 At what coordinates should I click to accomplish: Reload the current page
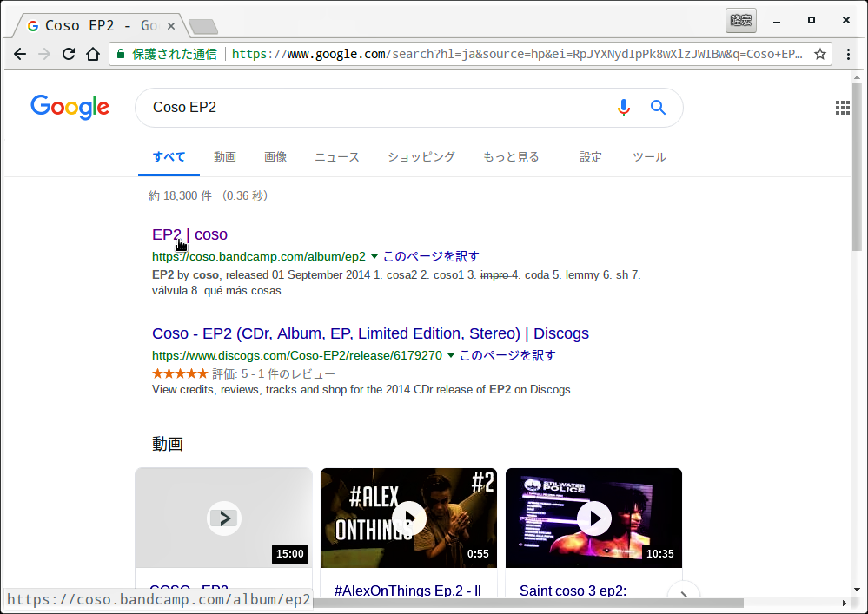[x=69, y=54]
